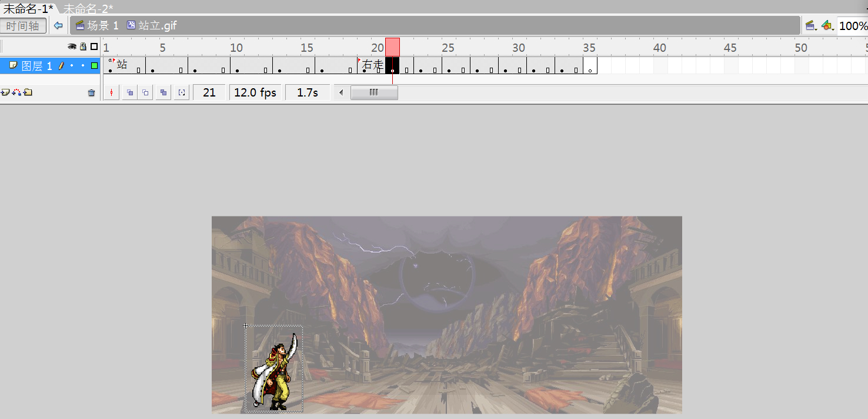This screenshot has height=419, width=868.
Task: Select the blank keyframe at frame 35
Action: (590, 65)
